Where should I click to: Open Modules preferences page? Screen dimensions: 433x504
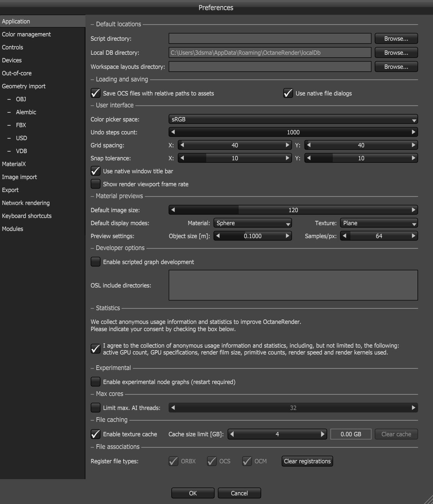tap(43, 229)
